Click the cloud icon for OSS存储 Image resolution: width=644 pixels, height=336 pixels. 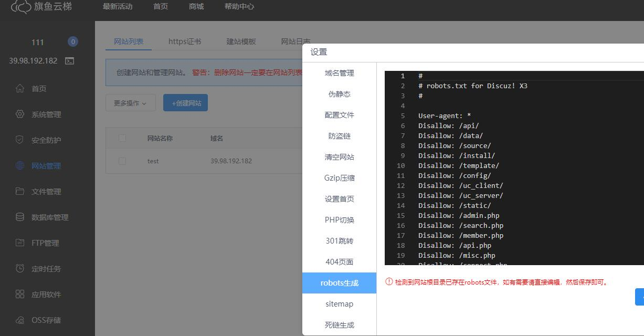point(20,320)
